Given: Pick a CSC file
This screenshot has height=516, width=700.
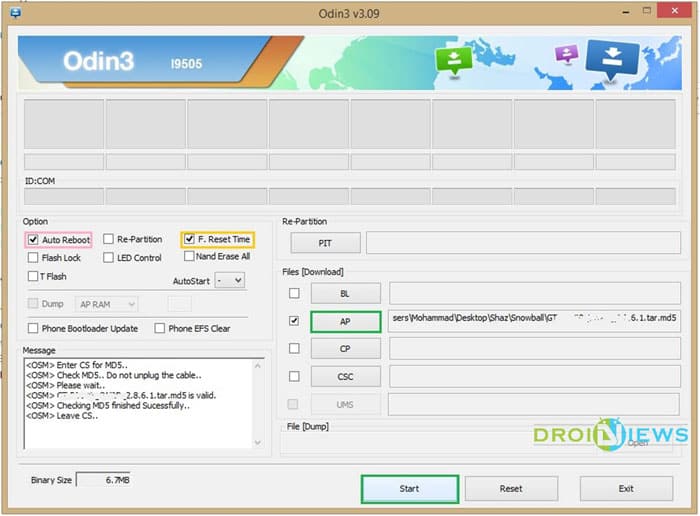Looking at the screenshot, I should click(346, 377).
